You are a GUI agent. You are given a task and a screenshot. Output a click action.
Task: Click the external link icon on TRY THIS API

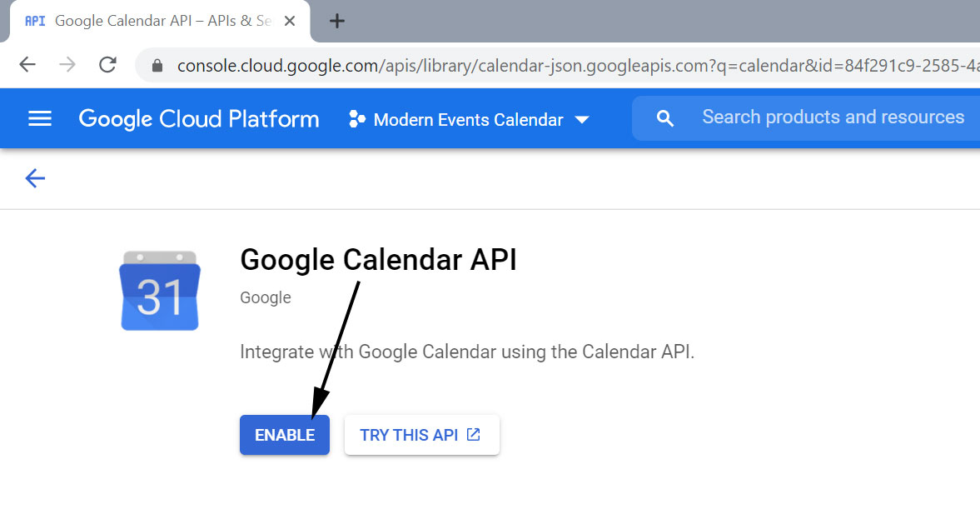point(474,434)
